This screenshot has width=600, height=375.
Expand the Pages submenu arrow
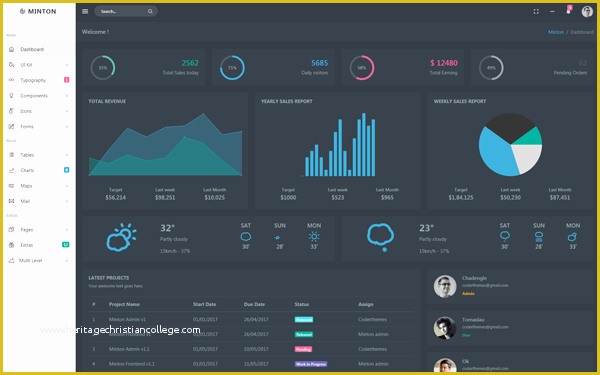click(x=67, y=230)
